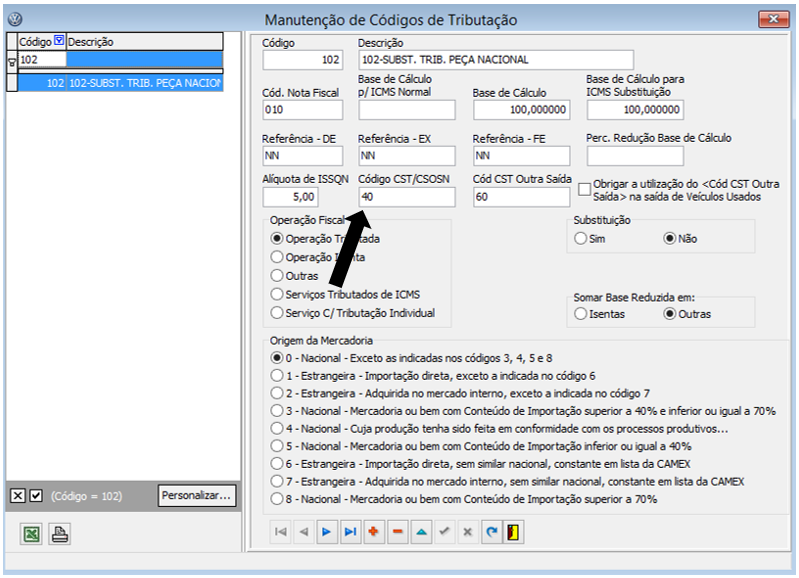The width and height of the screenshot is (799, 578).
Task: Select origin 5 - Nacional inferior 40%
Action: [277, 446]
